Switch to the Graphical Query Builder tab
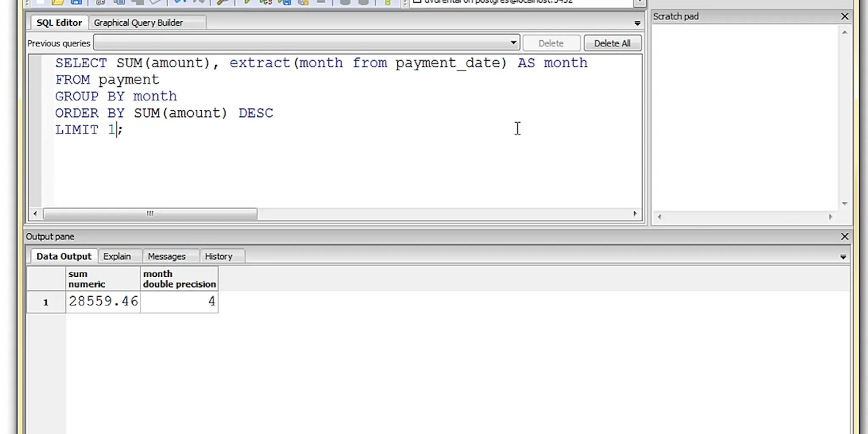The width and height of the screenshot is (868, 434). 139,22
